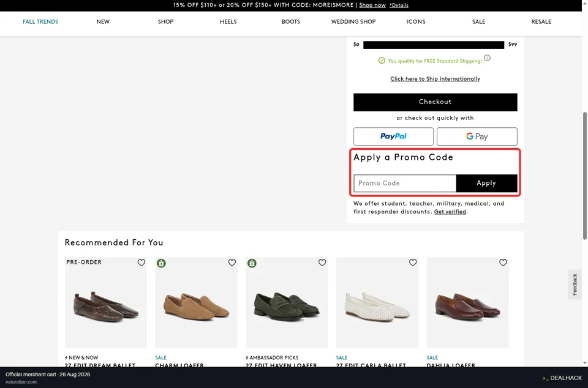Click Get verified discount link
Screen dimensions: 588x388
point(450,212)
